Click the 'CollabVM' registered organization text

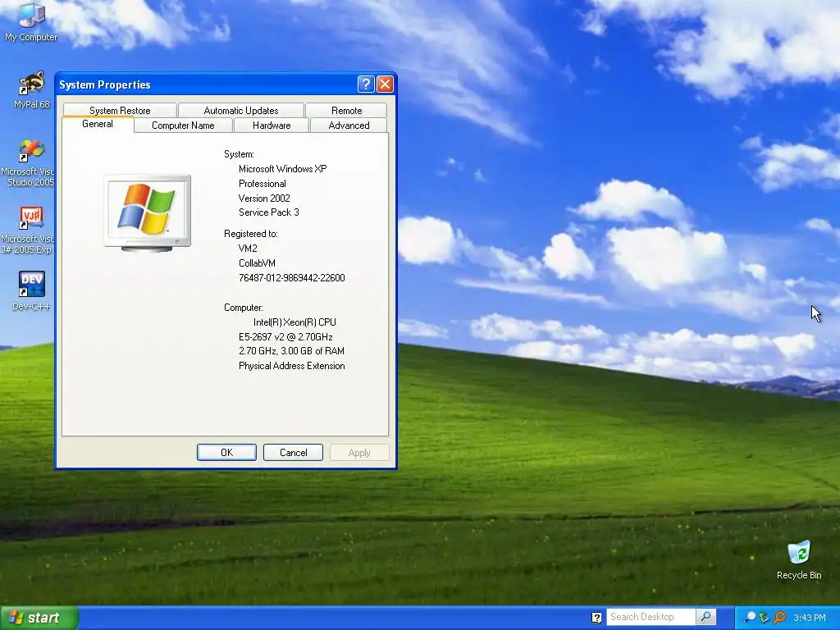point(257,263)
